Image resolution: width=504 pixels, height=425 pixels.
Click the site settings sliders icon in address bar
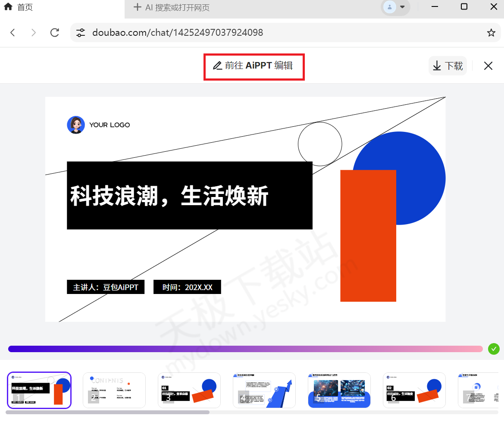pos(80,32)
